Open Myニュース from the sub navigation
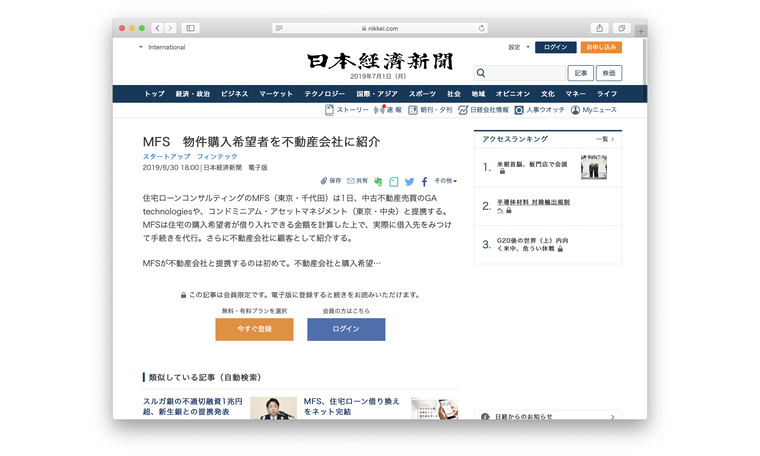 point(594,110)
